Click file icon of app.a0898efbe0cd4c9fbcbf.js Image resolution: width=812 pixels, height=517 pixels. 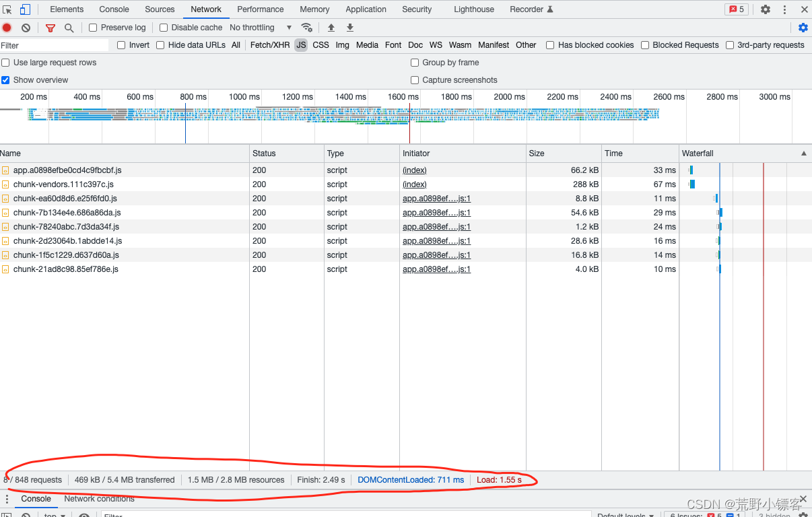pyautogui.click(x=5, y=170)
